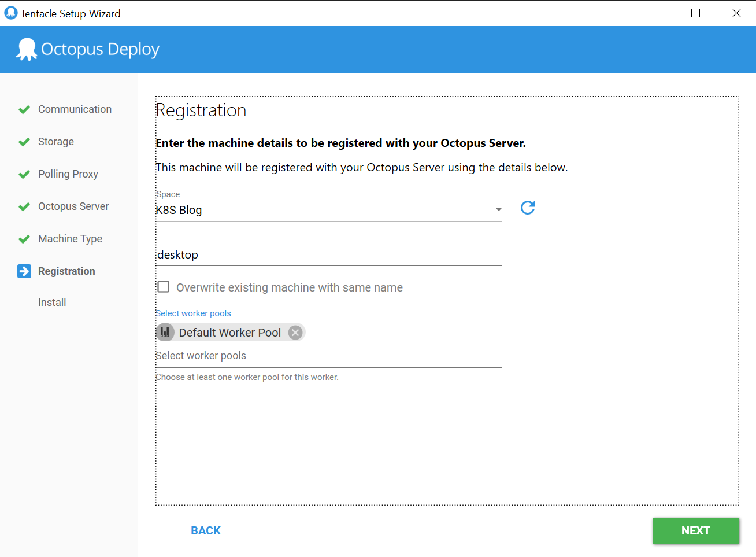Click the refresh spaces icon
Viewport: 756px width, 557px height.
(527, 208)
